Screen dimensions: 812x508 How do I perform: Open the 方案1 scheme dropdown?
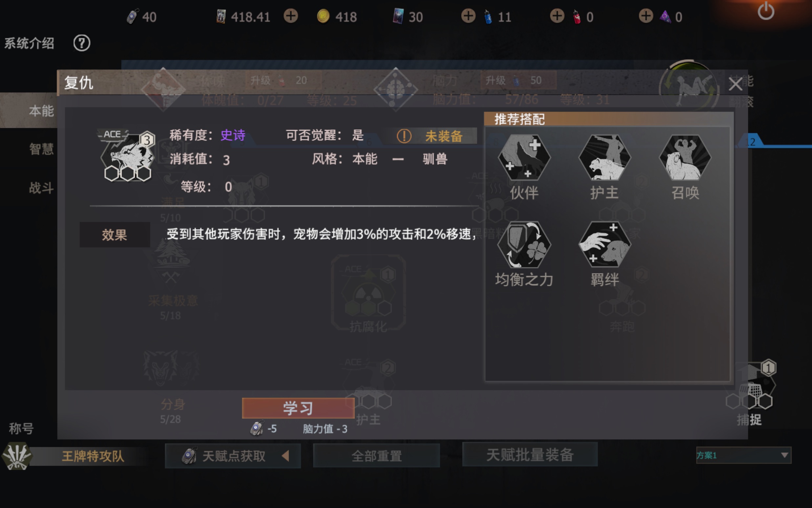coord(743,455)
